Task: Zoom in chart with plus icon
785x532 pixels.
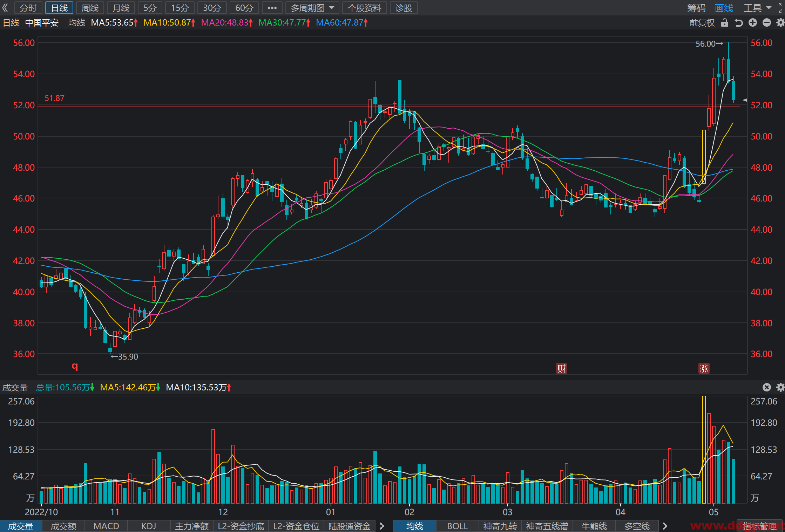Action: [753, 23]
